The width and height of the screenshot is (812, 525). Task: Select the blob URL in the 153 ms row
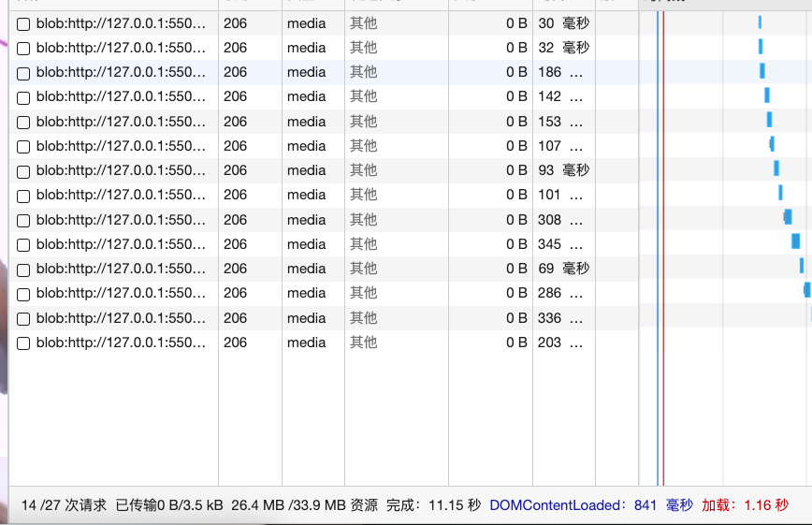(x=120, y=122)
